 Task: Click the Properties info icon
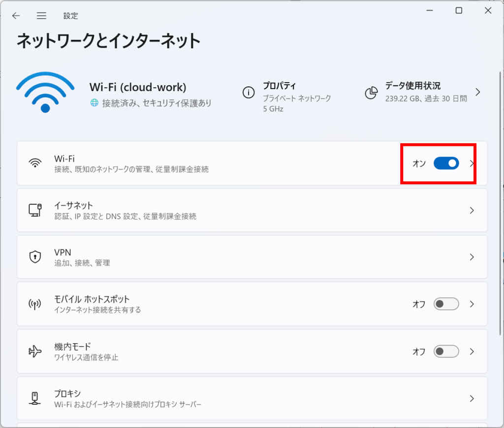tap(249, 92)
